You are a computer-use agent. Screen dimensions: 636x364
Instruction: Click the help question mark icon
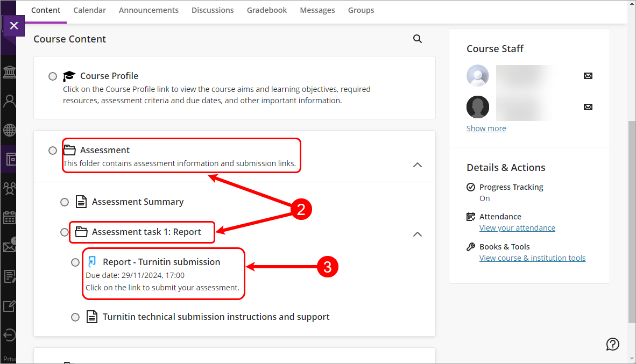pos(612,344)
